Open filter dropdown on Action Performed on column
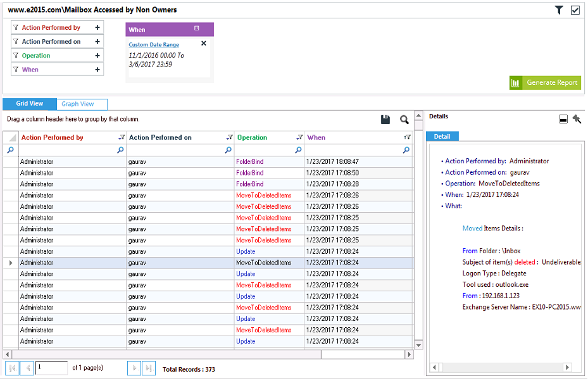 click(x=230, y=137)
